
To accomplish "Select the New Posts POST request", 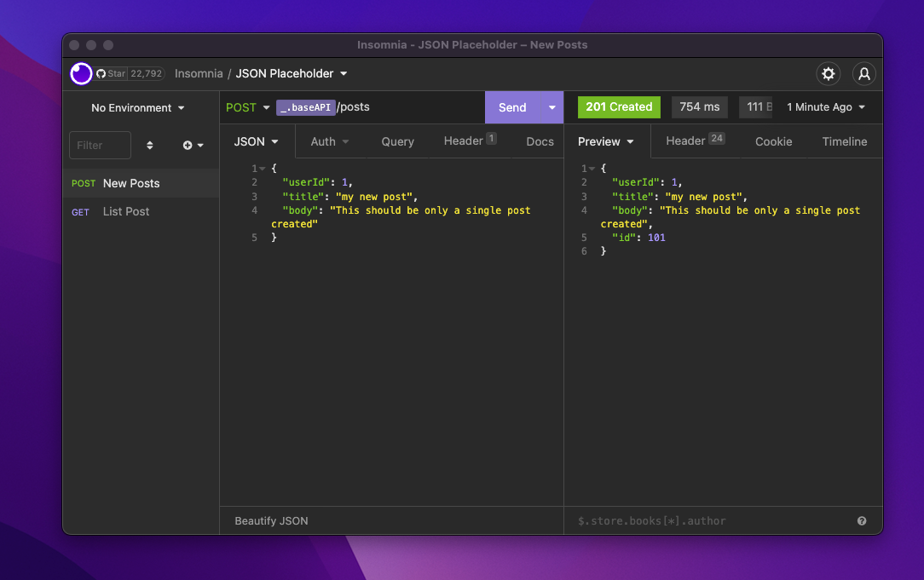I will [141, 183].
